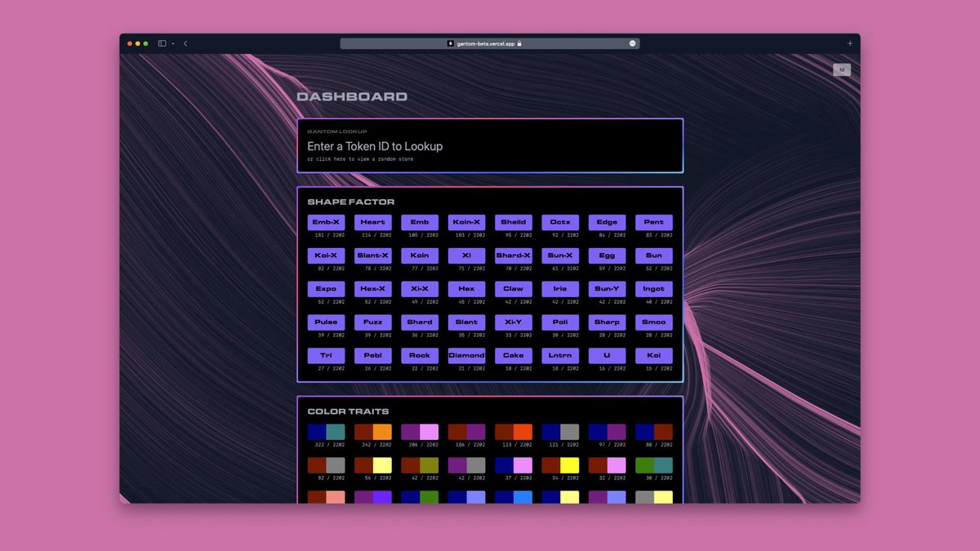Viewport: 980px width, 551px height.
Task: Click the gantom-beta.vercel.app address field
Action: click(x=490, y=43)
